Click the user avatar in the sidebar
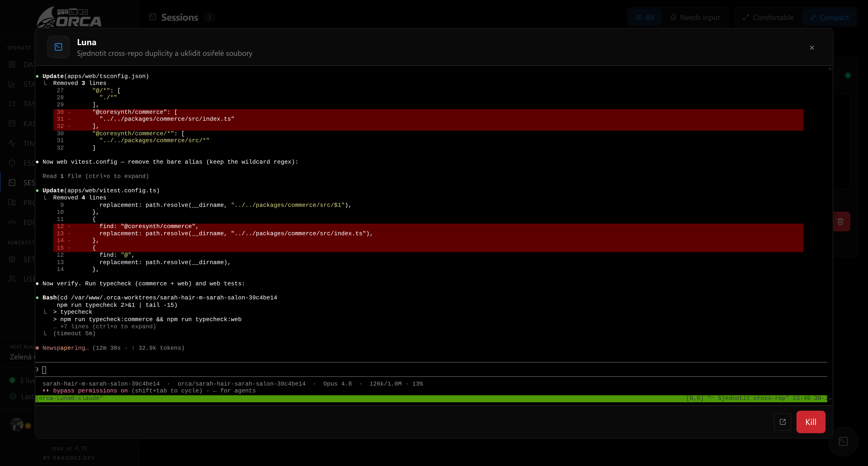Screen dimensions: 868x466 point(17,425)
